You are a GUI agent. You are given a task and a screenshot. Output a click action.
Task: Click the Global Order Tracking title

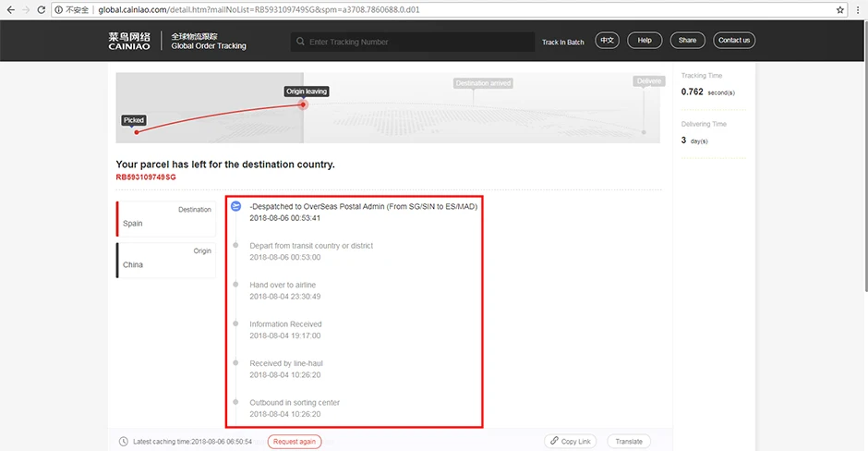pos(209,46)
